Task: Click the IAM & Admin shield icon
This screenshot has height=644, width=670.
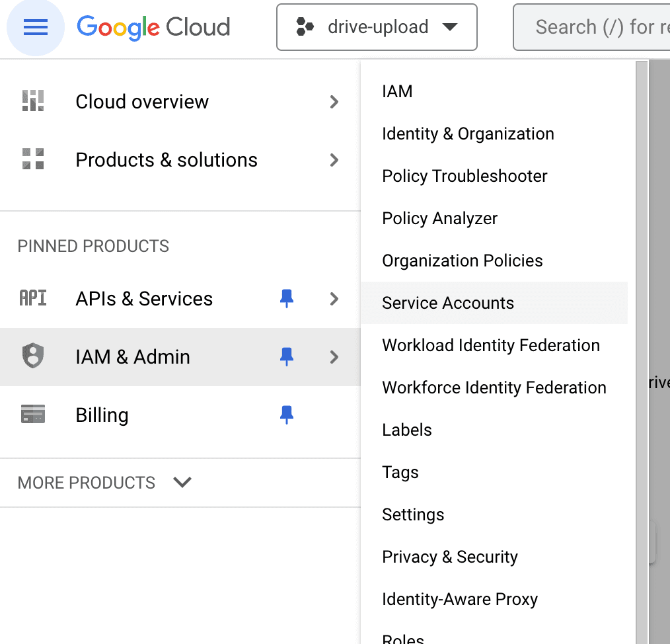Action: tap(33, 356)
